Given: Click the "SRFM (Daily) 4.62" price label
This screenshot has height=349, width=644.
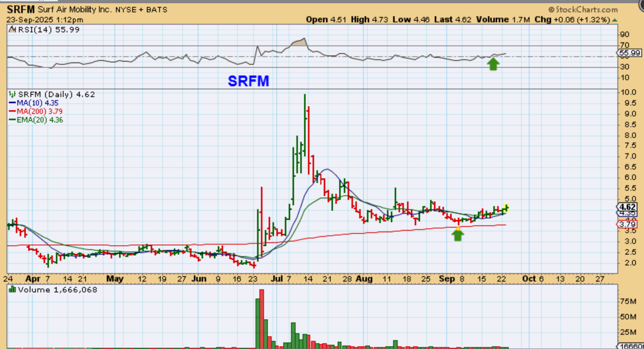Looking at the screenshot, I should pos(56,94).
